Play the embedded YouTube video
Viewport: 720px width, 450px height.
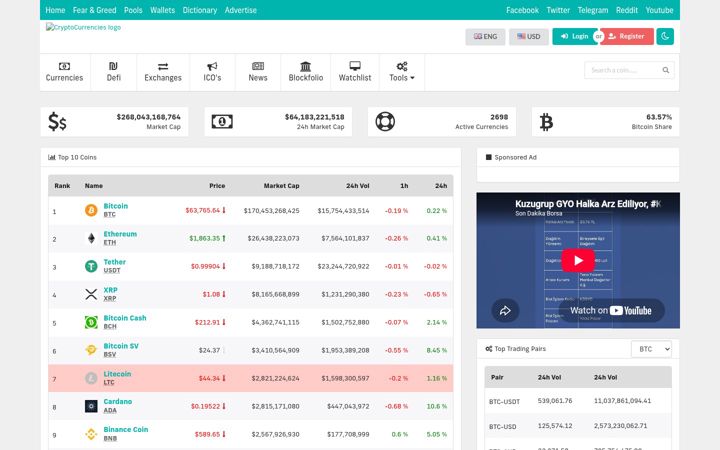tap(578, 260)
